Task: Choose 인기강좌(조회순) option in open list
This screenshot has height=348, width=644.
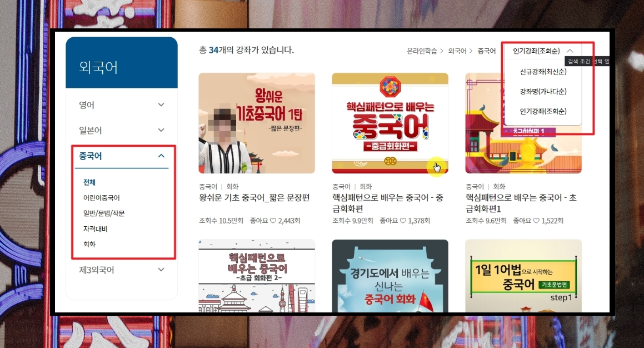Action: 543,111
